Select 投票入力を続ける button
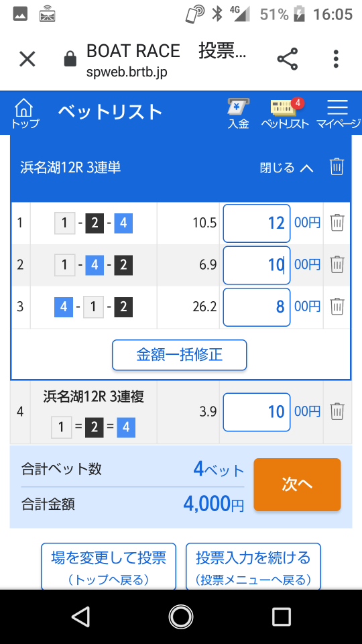Viewport: 362px width, 644px height. (x=253, y=568)
